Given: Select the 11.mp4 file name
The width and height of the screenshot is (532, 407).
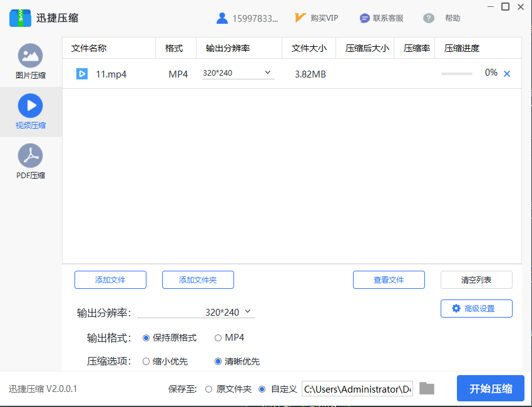Looking at the screenshot, I should pyautogui.click(x=111, y=74).
